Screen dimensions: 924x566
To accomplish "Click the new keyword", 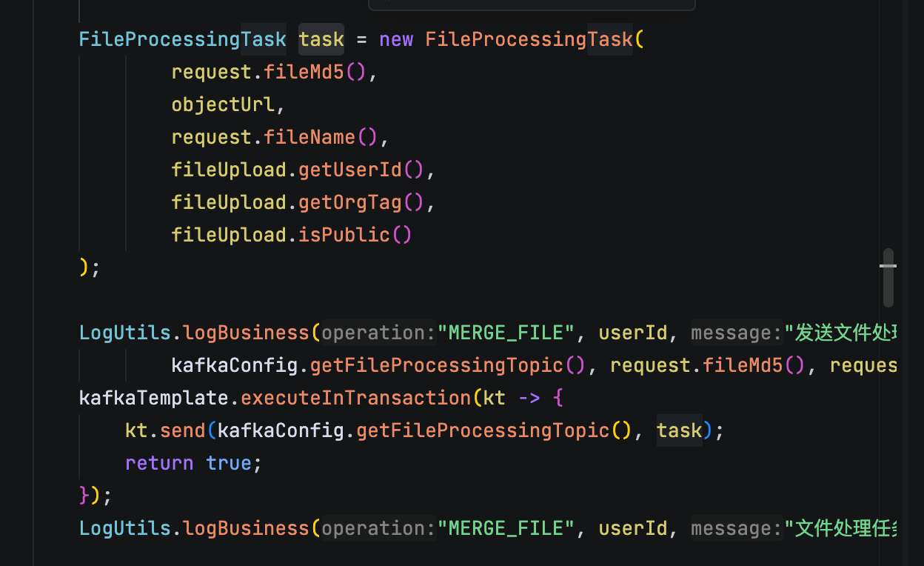I will click(396, 39).
